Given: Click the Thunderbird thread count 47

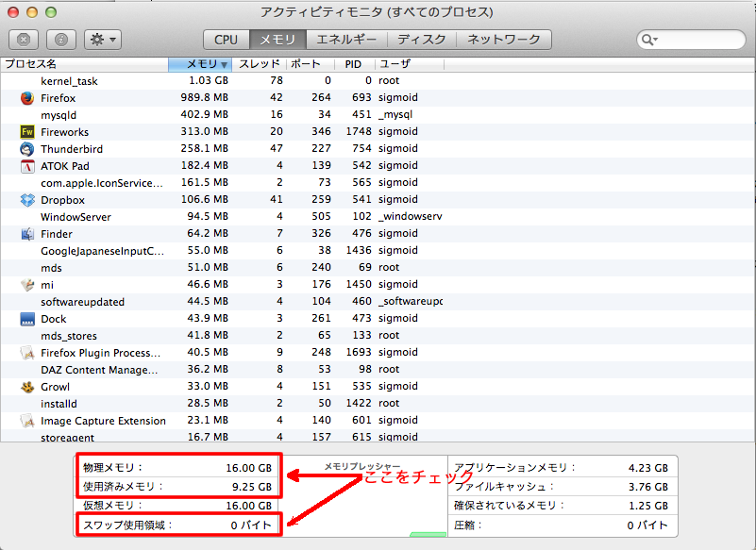Looking at the screenshot, I should pyautogui.click(x=277, y=148).
